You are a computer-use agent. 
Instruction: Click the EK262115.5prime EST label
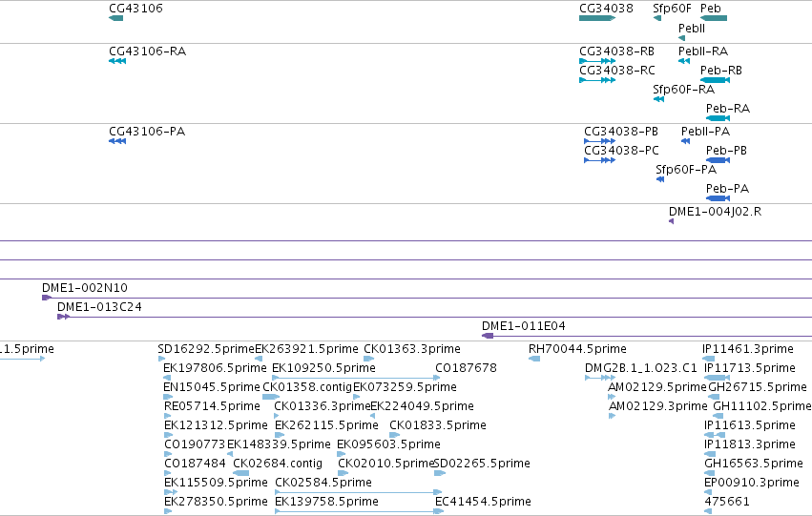[326, 425]
